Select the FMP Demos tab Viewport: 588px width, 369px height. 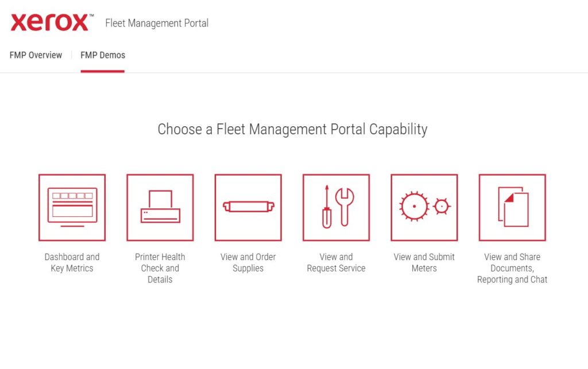pyautogui.click(x=103, y=55)
